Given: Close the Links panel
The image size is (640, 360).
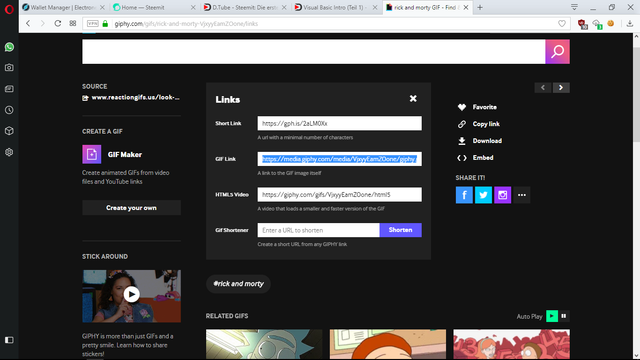Looking at the screenshot, I should (x=413, y=99).
